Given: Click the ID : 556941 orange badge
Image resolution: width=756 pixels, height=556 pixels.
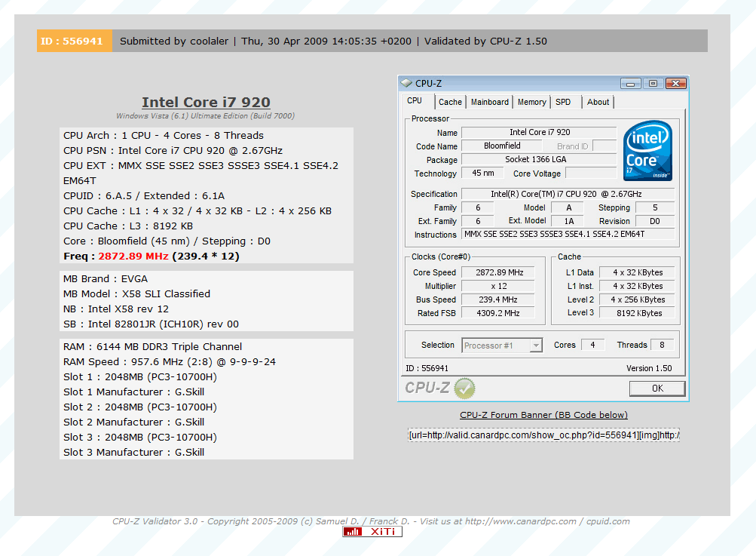Looking at the screenshot, I should pos(75,41).
